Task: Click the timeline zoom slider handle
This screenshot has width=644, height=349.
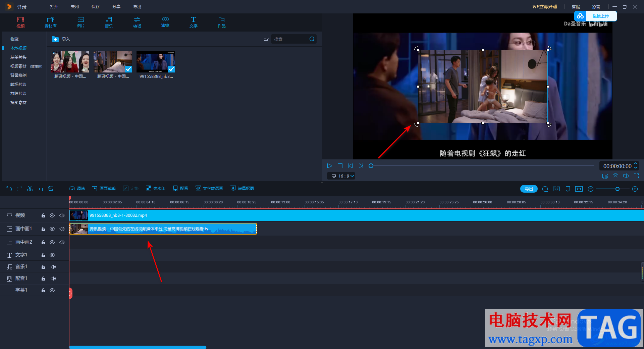Action: [618, 189]
